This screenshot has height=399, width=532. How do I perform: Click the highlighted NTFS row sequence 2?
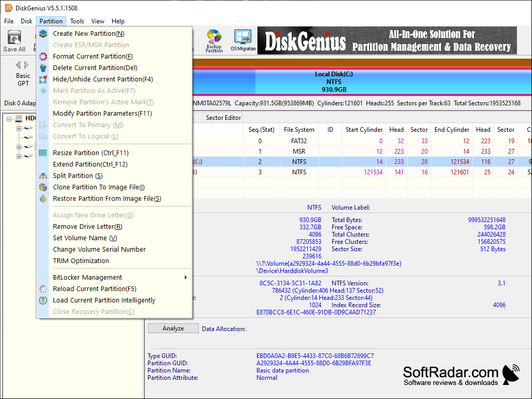[x=362, y=162]
